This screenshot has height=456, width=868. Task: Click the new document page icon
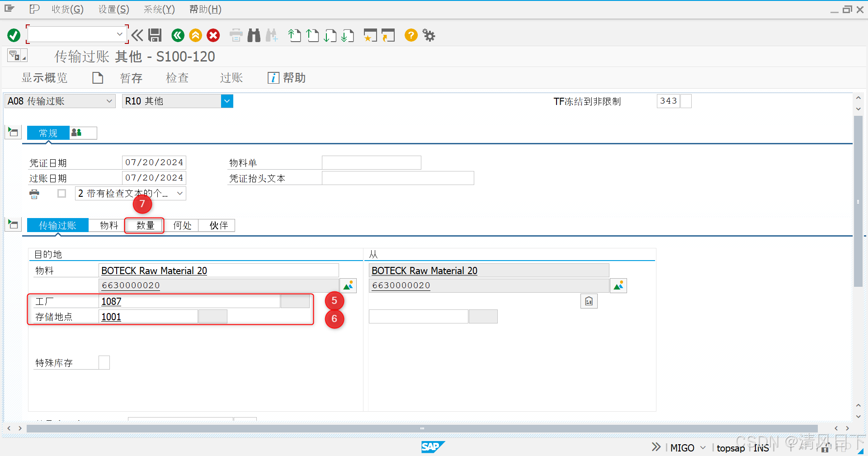point(98,78)
